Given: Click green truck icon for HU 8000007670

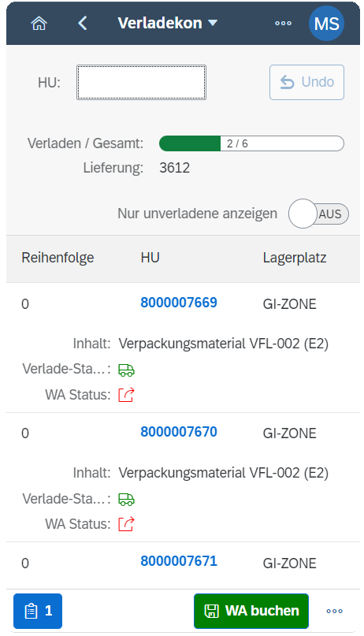Looking at the screenshot, I should click(x=126, y=500).
